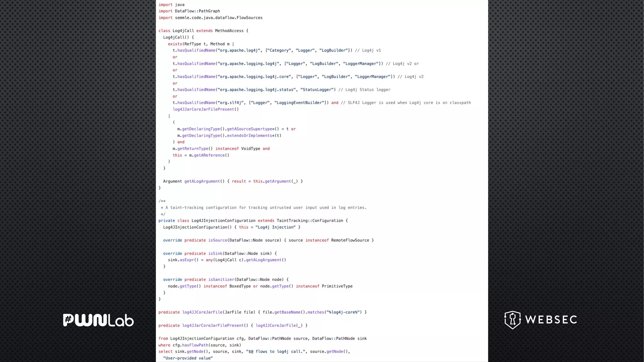Click the Log4JInjectionConfiguration class declaration
Viewport: 644px width, 362px height.
pos(223,221)
